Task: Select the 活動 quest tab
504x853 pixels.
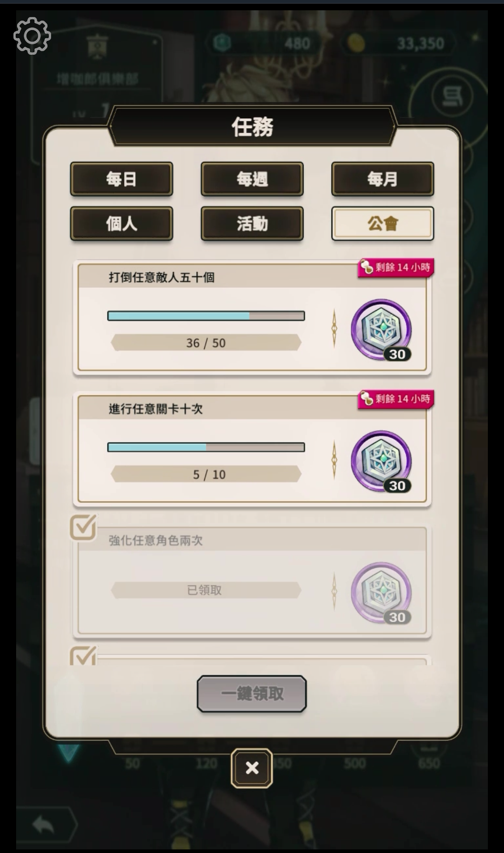Action: [252, 223]
